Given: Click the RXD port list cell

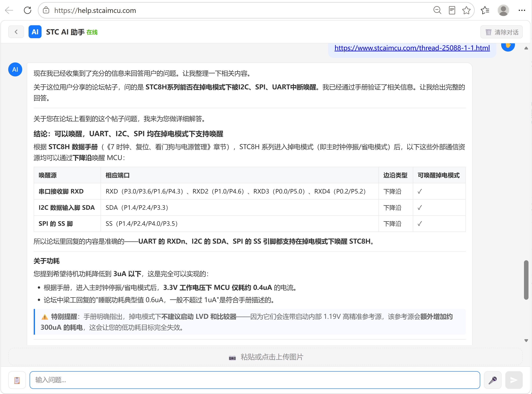Looking at the screenshot, I should coord(240,191).
